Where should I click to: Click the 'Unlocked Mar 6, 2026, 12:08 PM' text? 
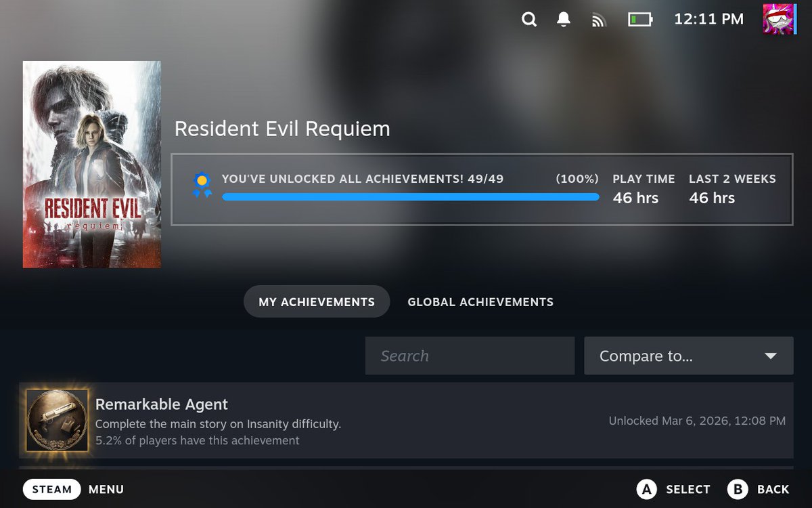coord(697,421)
